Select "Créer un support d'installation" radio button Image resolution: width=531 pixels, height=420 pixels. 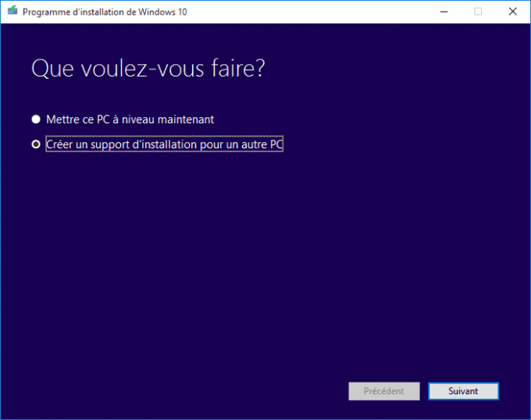click(x=36, y=144)
